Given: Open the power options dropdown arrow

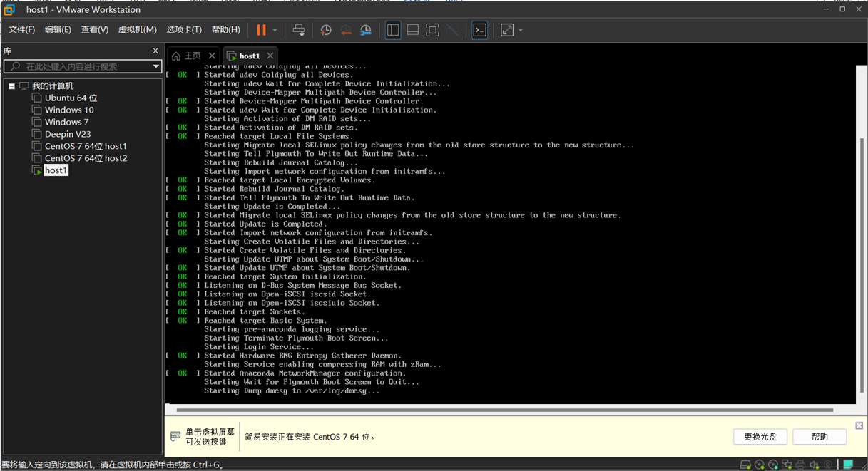Looking at the screenshot, I should (275, 30).
